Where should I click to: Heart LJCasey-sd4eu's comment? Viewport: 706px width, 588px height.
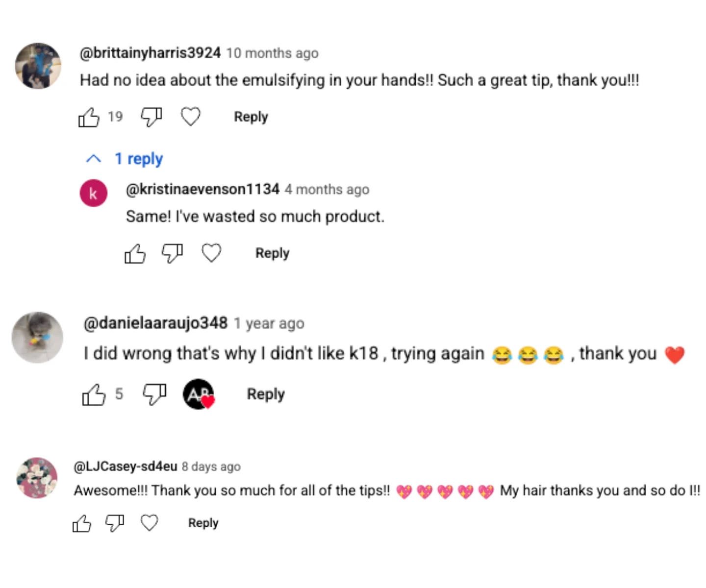pos(150,523)
